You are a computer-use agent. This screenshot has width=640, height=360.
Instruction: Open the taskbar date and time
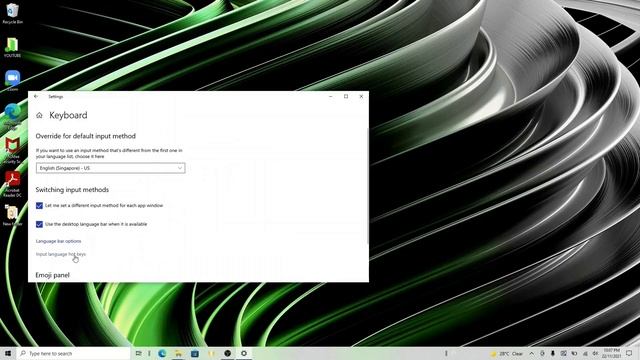click(611, 353)
